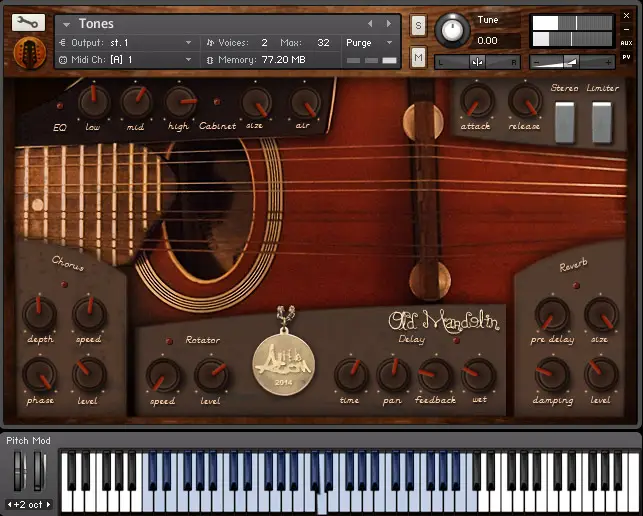Minimize the instrument view with minus button
643x516 pixels.
[x=626, y=29]
